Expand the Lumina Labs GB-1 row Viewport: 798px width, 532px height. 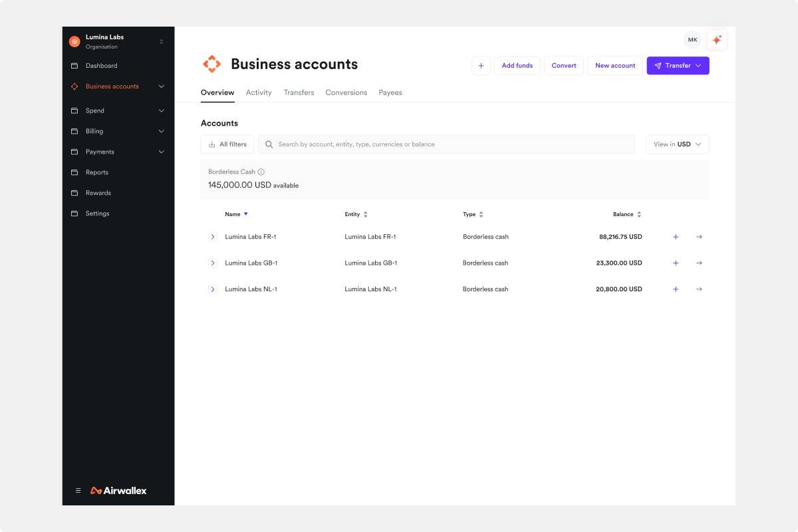(213, 263)
